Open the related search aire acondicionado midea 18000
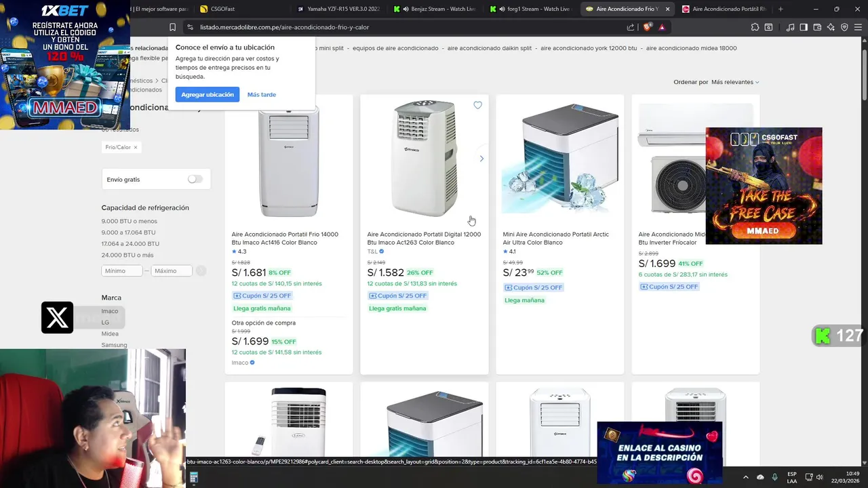This screenshot has height=488, width=868. pyautogui.click(x=692, y=48)
